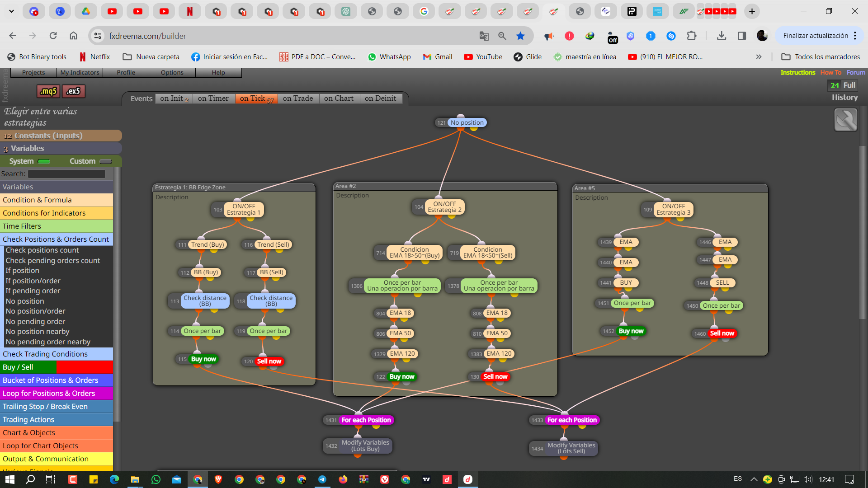Select the Buy now block 115
This screenshot has width=868, height=488.
pyautogui.click(x=203, y=359)
